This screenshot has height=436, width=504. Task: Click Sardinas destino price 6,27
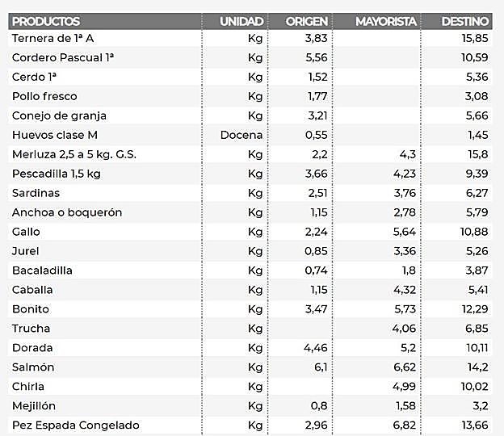pos(477,193)
